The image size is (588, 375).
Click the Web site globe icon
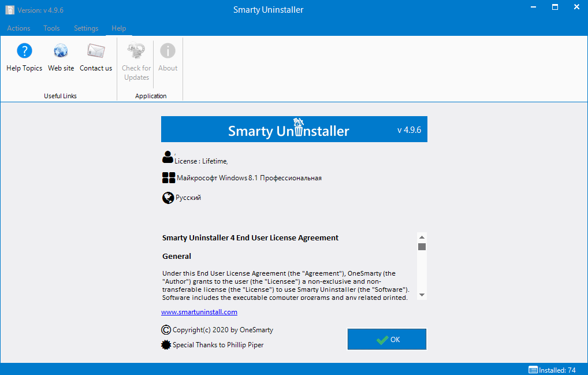pos(61,51)
